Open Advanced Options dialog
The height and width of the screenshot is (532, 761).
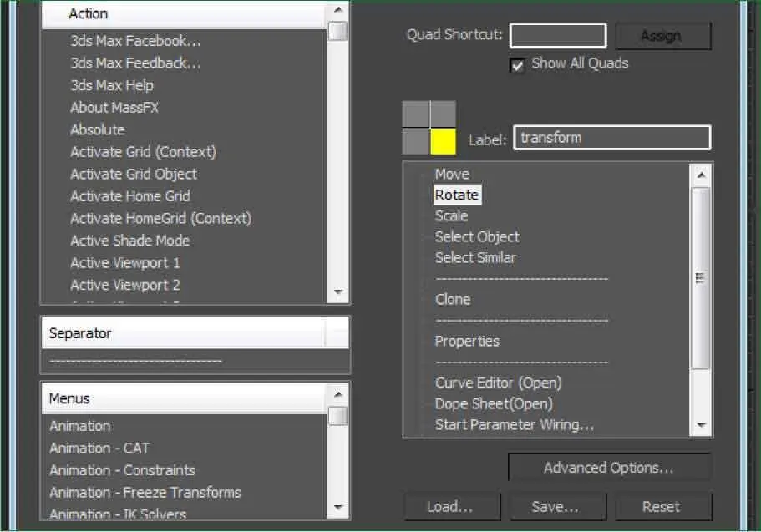[x=609, y=468]
